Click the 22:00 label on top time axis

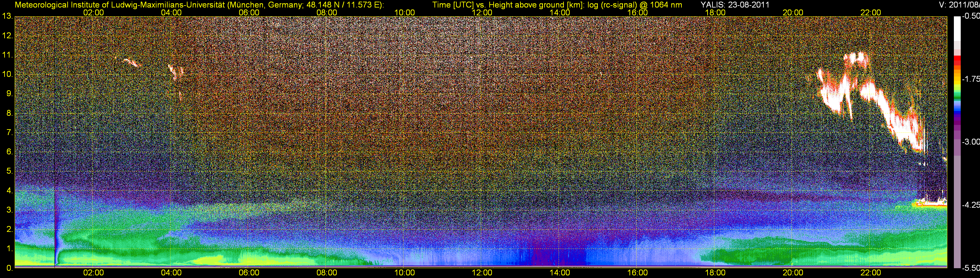coord(871,12)
